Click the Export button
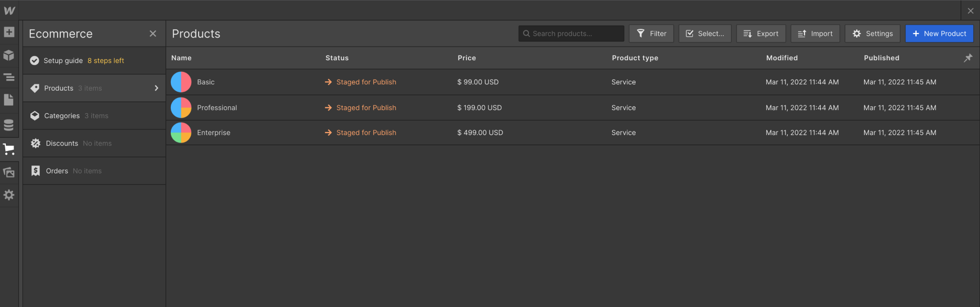 tap(761, 34)
